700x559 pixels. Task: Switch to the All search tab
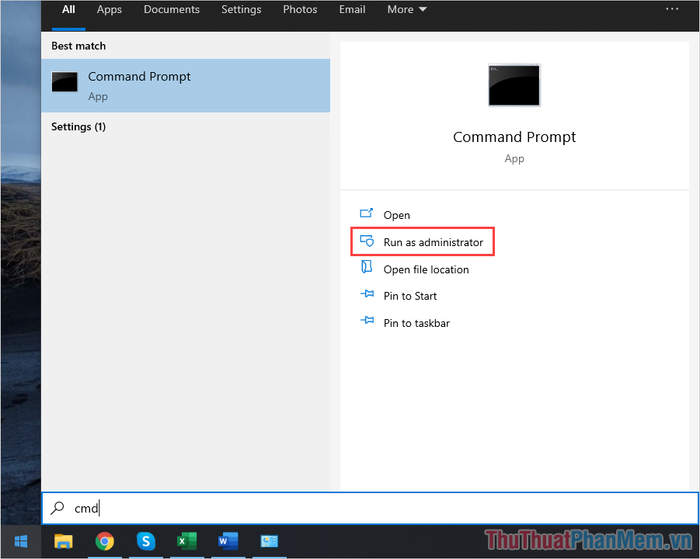pos(68,9)
